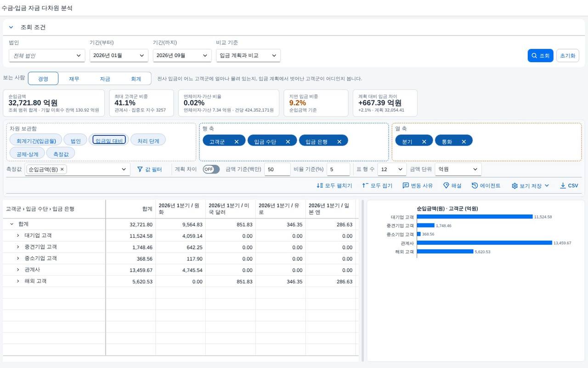Select the 회계 viewer option
Image resolution: width=588 pixels, height=368 pixels.
point(136,79)
